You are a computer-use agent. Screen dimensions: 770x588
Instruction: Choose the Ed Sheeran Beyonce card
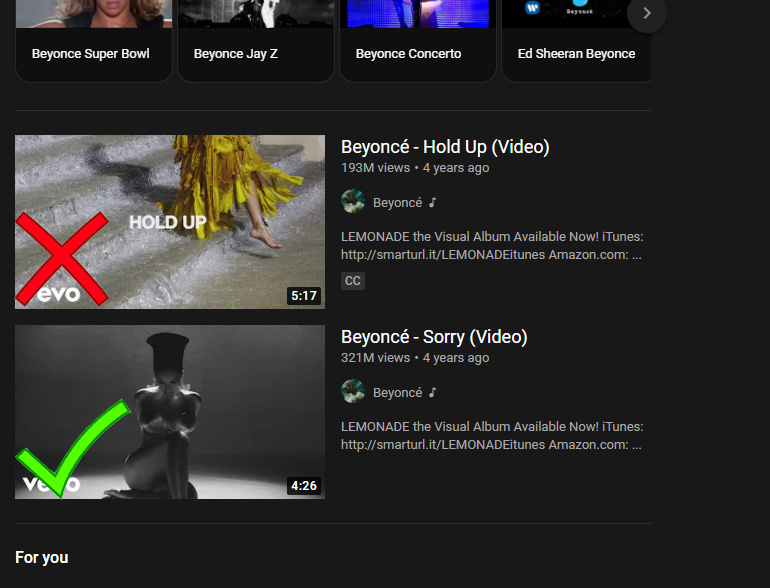click(x=576, y=53)
